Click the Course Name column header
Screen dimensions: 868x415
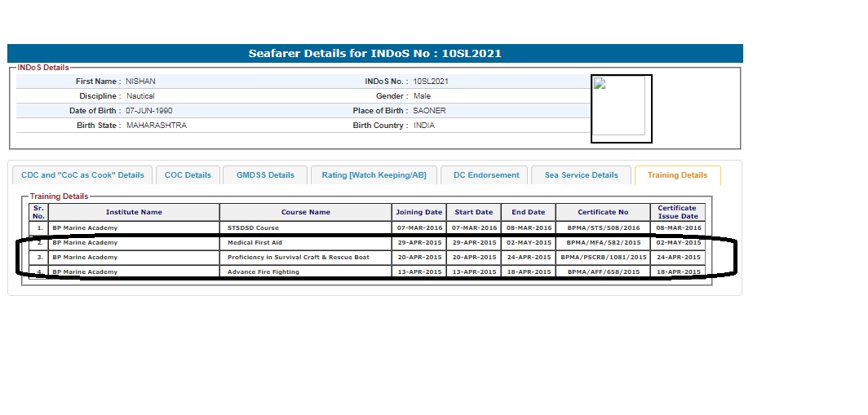[305, 212]
